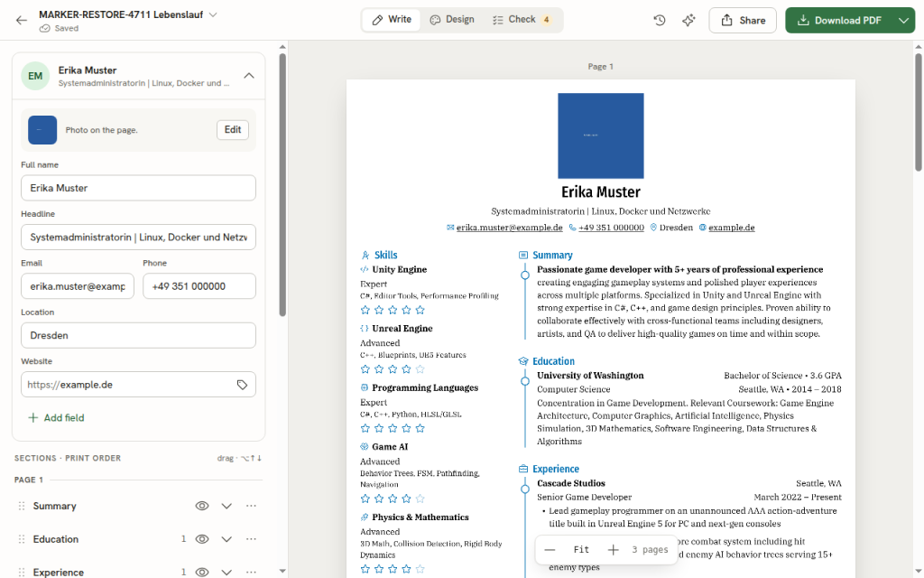Click the Saved cloud status icon
The height and width of the screenshot is (578, 924).
pos(44,28)
